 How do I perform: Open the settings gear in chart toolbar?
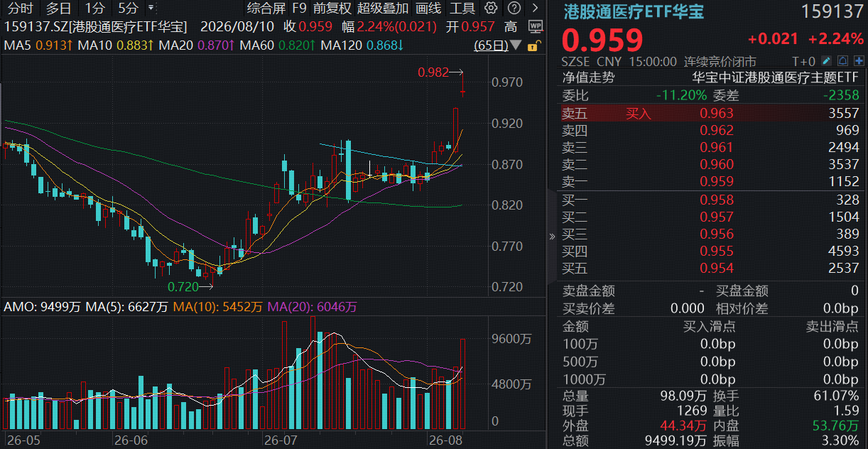491,9
